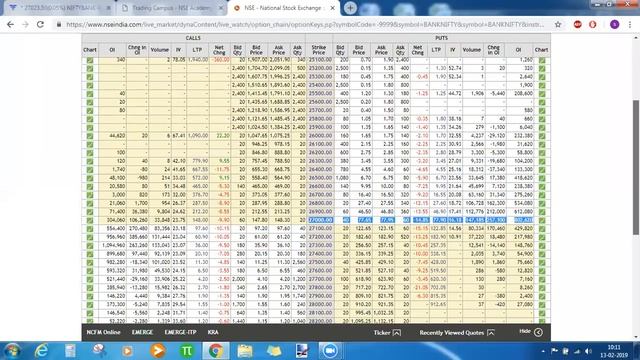The width and height of the screenshot is (640, 360).
Task: Open calls chart icon for strike 25500.00
Action: (90, 94)
